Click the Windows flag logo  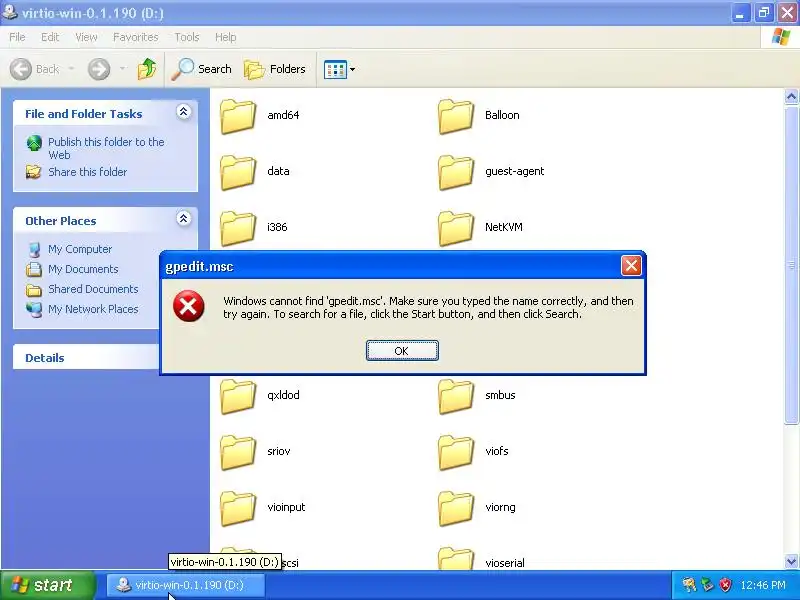[x=781, y=37]
